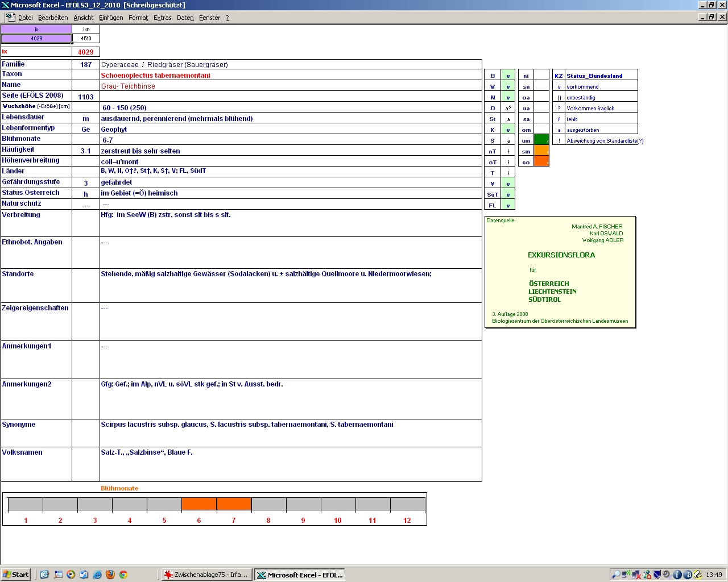728x582 pixels.
Task: Click the green 'um' color cell
Action: [541, 140]
